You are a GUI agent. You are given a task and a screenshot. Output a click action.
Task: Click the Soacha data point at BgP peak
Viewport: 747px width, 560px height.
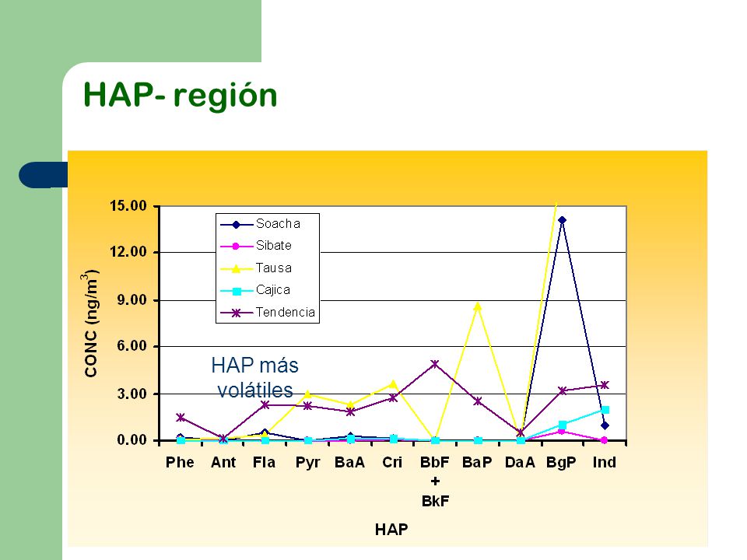(x=562, y=220)
